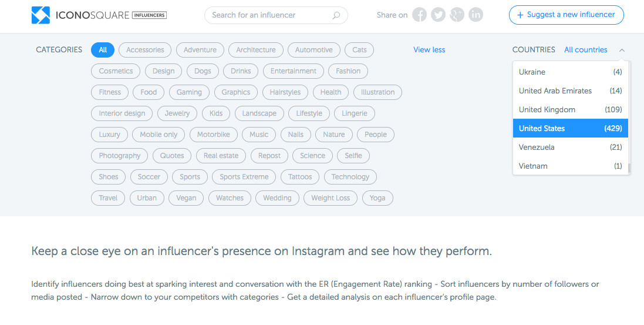
Task: Click Suggest a new influencer button
Action: (x=567, y=15)
